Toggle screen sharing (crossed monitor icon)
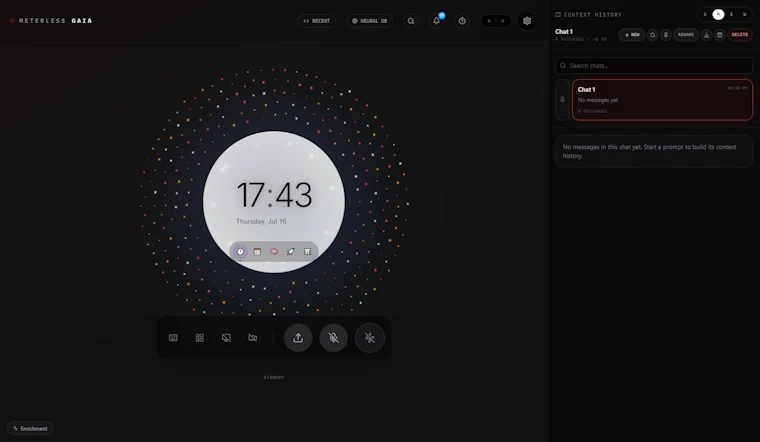 pyautogui.click(x=226, y=338)
